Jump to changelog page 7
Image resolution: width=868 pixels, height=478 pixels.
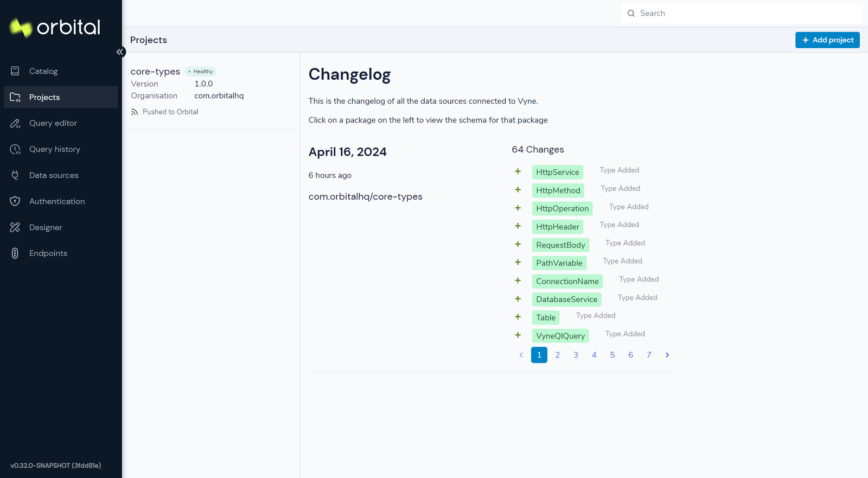pos(649,355)
